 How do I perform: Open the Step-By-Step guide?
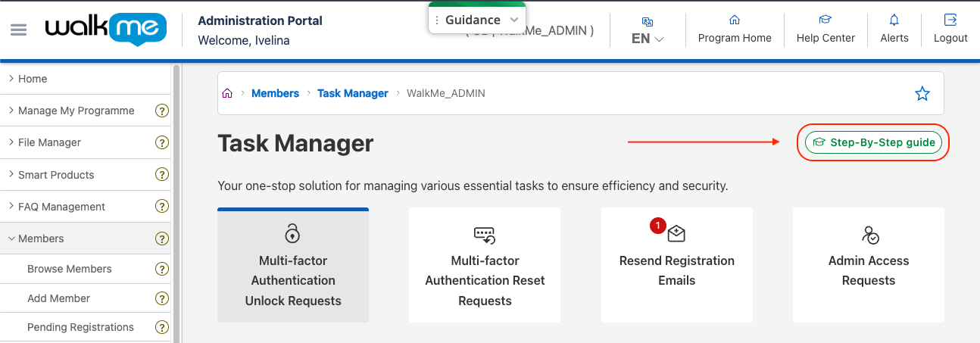tap(873, 142)
